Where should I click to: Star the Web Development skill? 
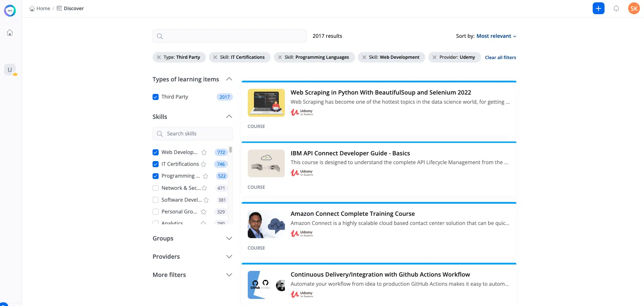point(204,152)
